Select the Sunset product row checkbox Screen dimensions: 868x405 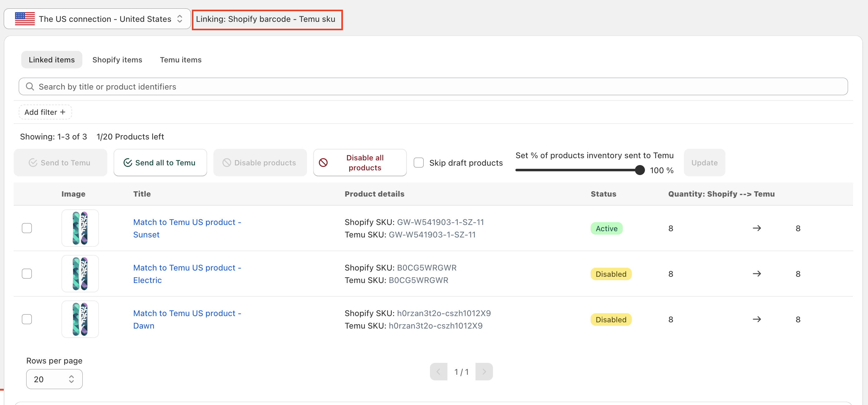pos(27,228)
